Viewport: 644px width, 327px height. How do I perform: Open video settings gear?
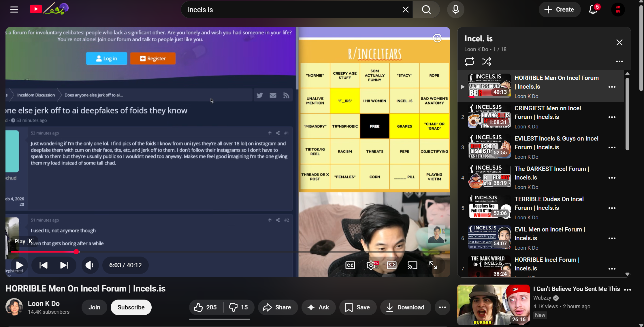371,265
